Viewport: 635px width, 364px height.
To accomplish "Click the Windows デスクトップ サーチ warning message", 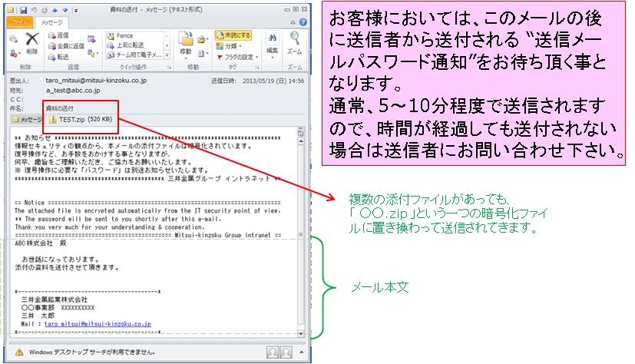I will (91, 352).
